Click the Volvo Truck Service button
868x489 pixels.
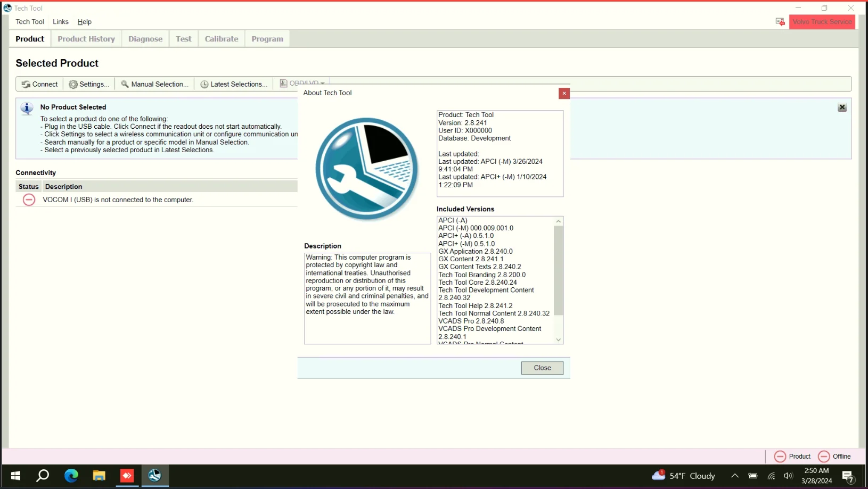[822, 22]
